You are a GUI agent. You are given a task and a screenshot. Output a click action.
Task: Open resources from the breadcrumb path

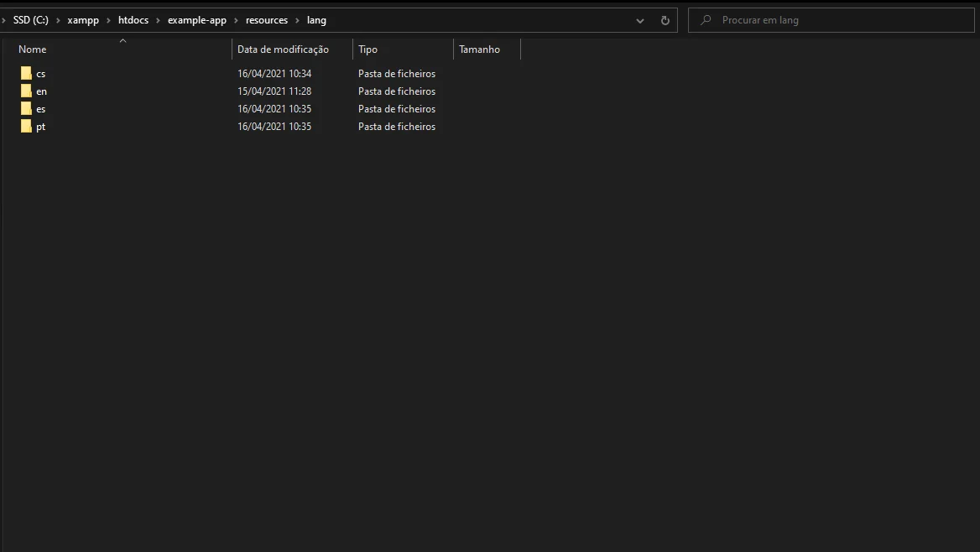(x=267, y=20)
